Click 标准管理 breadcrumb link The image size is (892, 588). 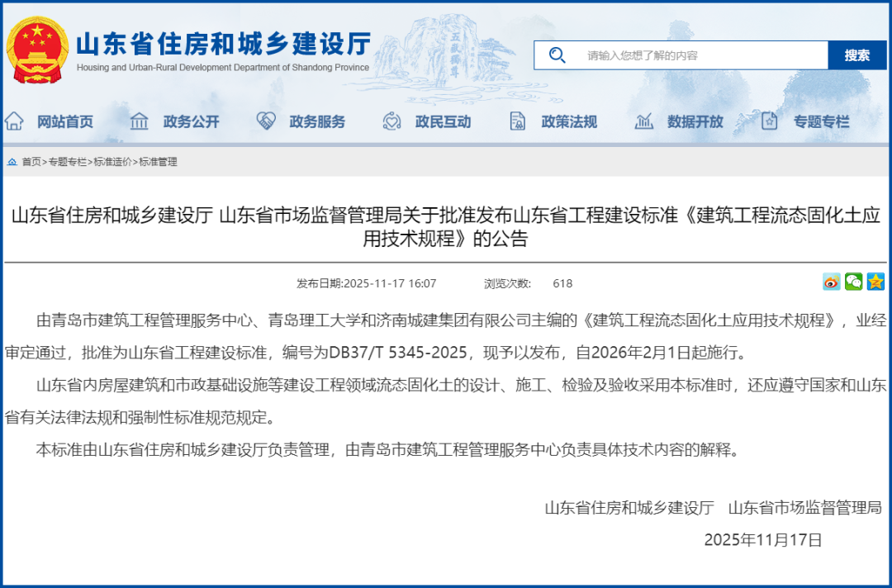point(158,162)
